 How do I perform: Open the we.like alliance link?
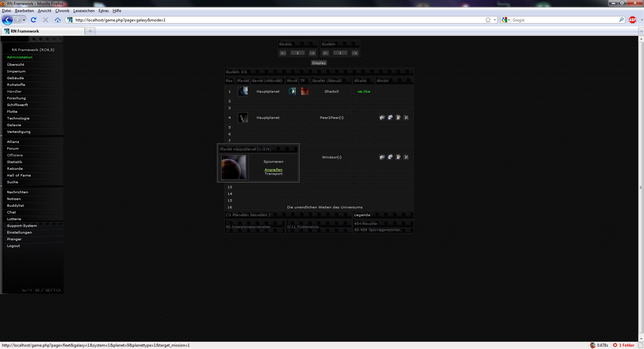(x=364, y=91)
